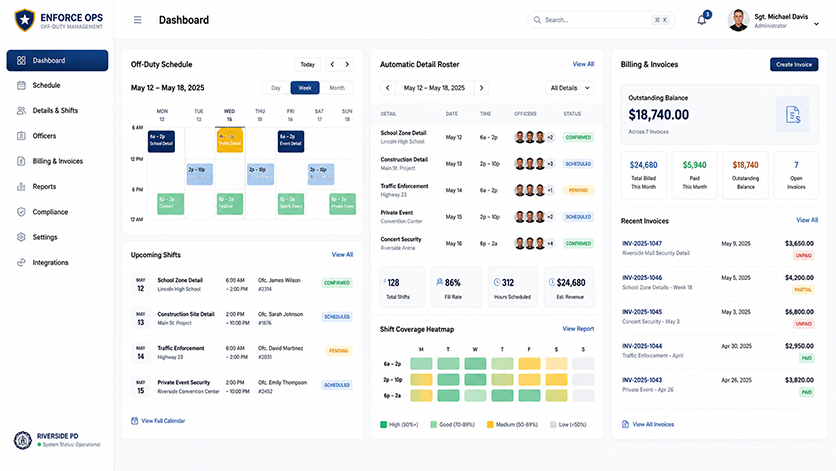
Task: Click Scheduled badge for Construction Site Detail
Action: (x=337, y=317)
